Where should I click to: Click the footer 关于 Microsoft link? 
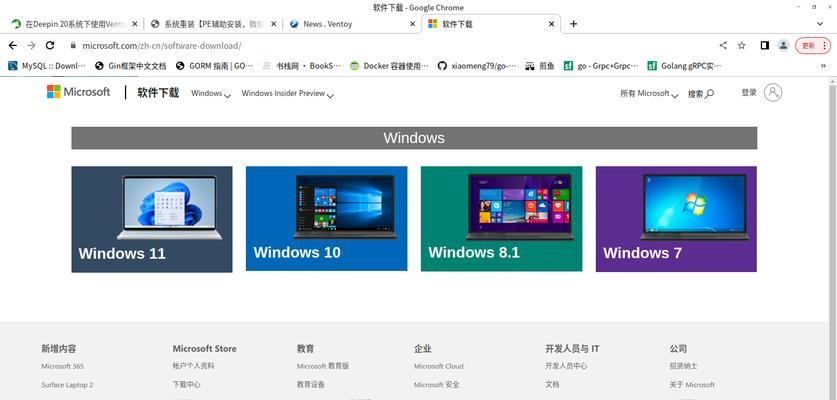tap(692, 385)
